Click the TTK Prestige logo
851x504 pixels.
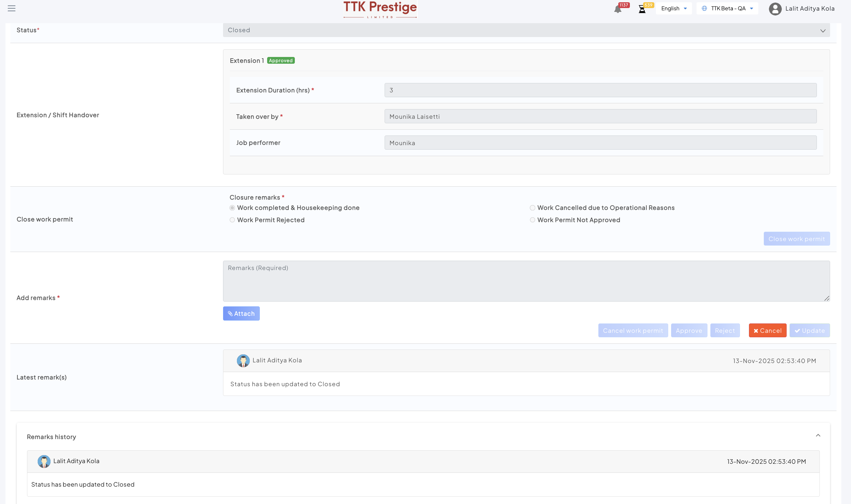coord(380,9)
